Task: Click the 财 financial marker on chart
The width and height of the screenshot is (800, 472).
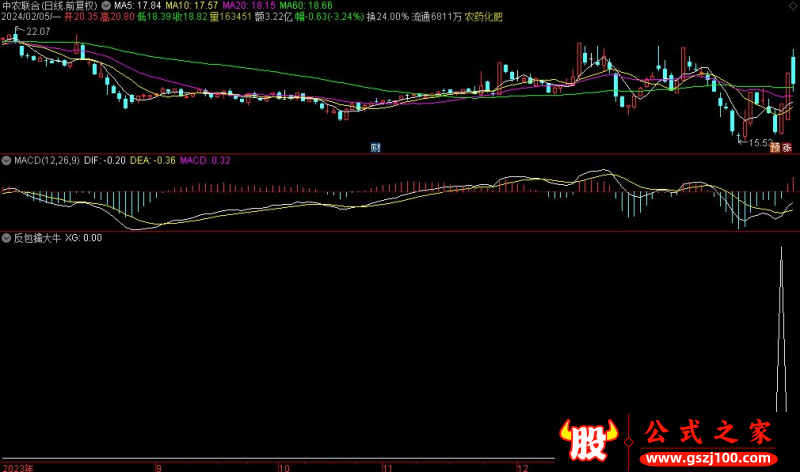Action: point(376,147)
